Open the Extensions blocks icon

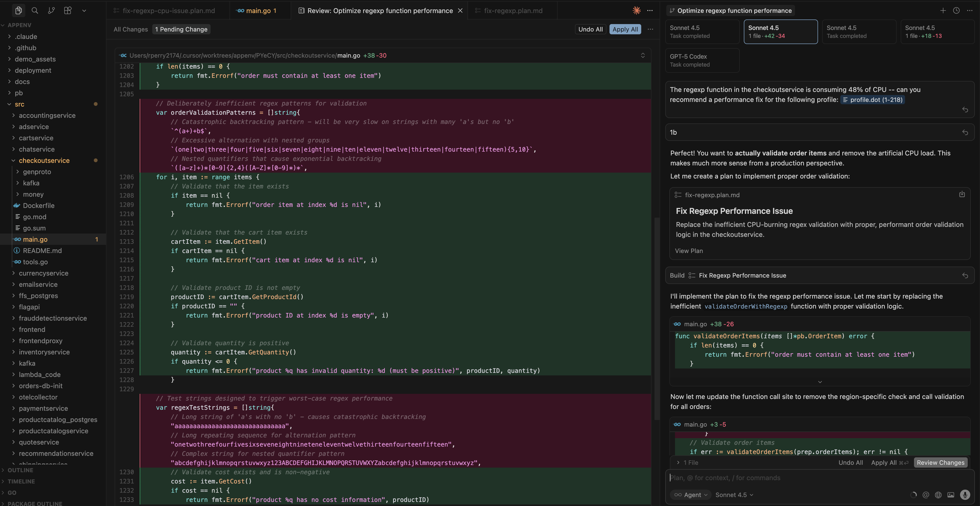pyautogui.click(x=68, y=11)
